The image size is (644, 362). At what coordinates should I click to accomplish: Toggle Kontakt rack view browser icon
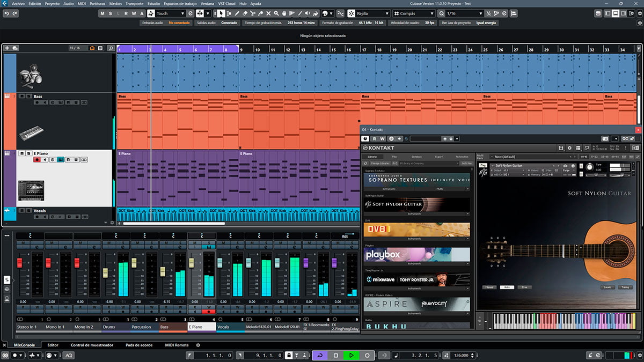(x=579, y=147)
